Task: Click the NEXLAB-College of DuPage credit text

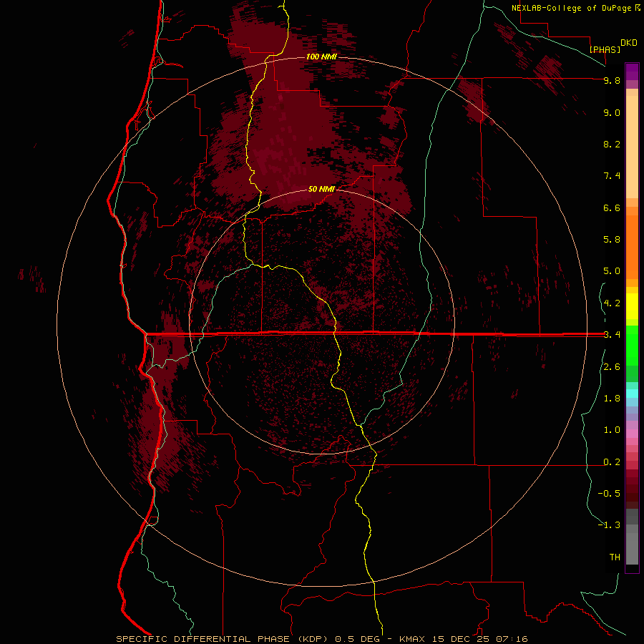Action: pyautogui.click(x=572, y=8)
